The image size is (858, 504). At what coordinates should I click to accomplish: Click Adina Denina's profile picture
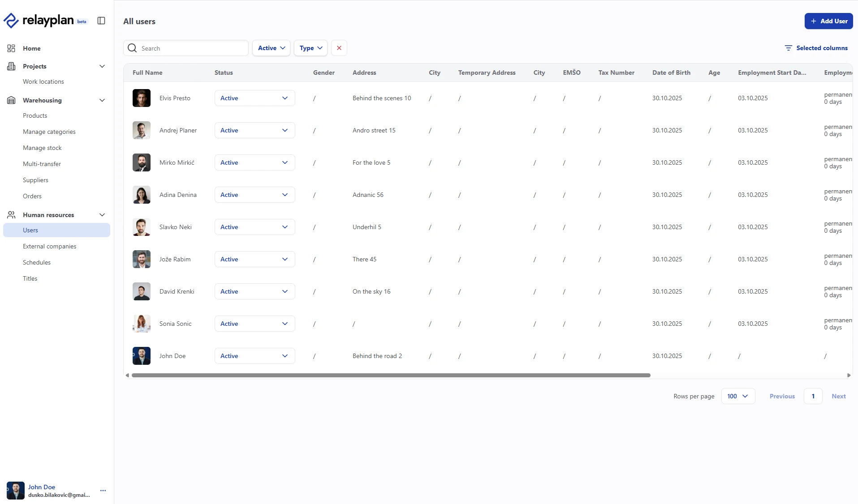[142, 195]
